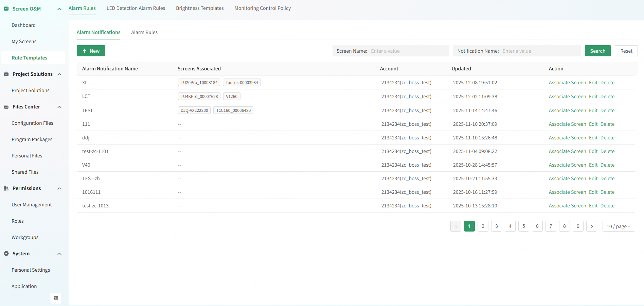Go to next page using the arrow
Screen dimensions: 644x306
point(591,226)
